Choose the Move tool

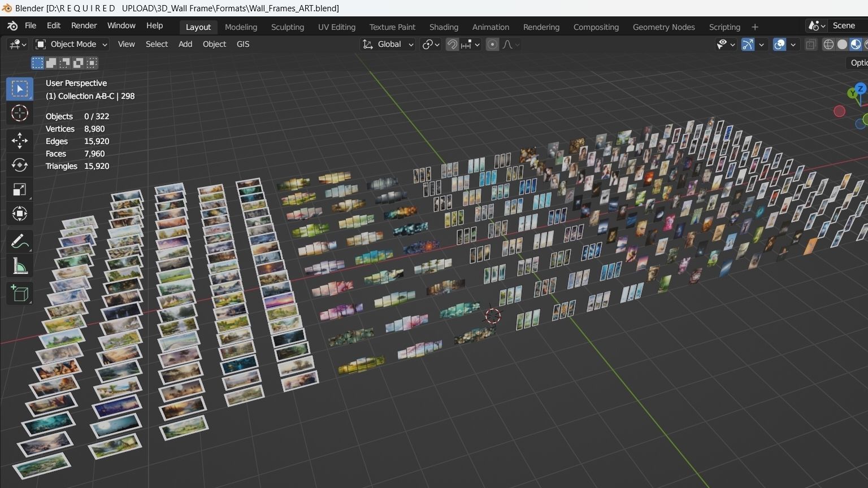pyautogui.click(x=20, y=140)
